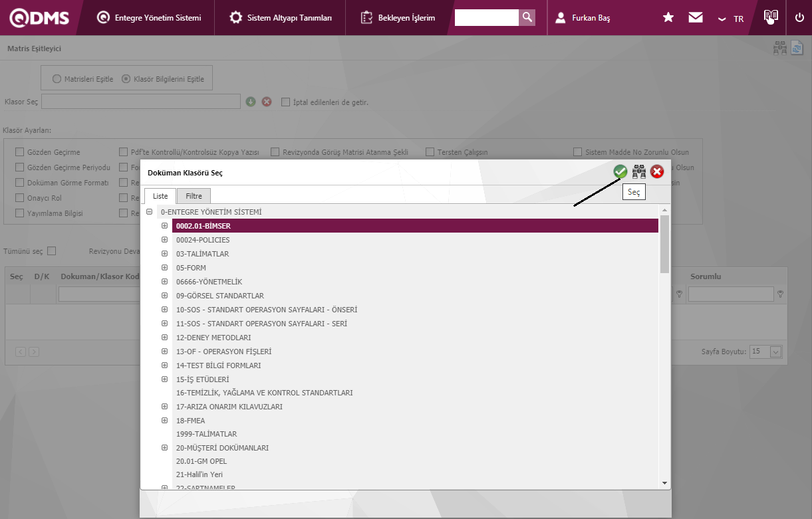
Task: Toggle İptal edilenleri de getir checkbox
Action: click(x=285, y=102)
